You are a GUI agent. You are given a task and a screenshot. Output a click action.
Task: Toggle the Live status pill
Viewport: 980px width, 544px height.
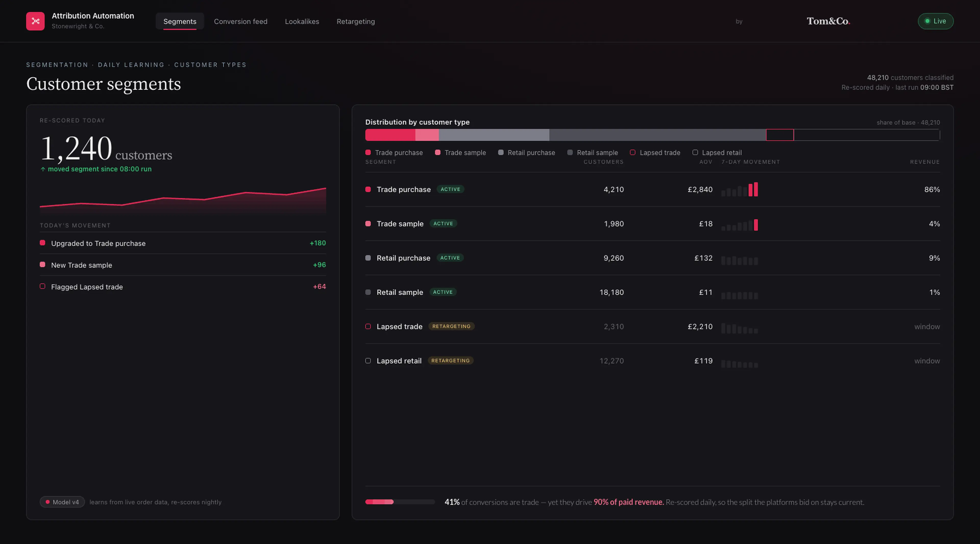[936, 21]
